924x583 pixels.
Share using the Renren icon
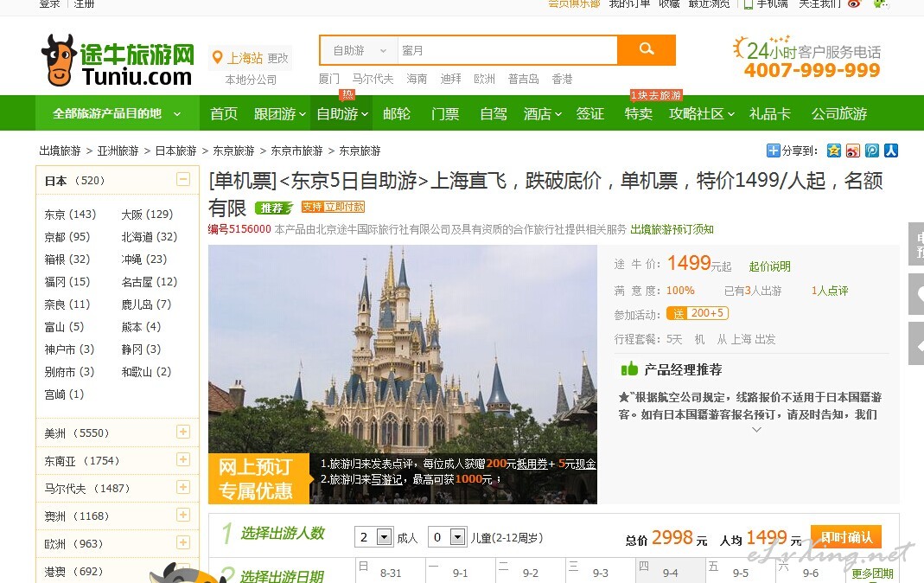pyautogui.click(x=891, y=151)
